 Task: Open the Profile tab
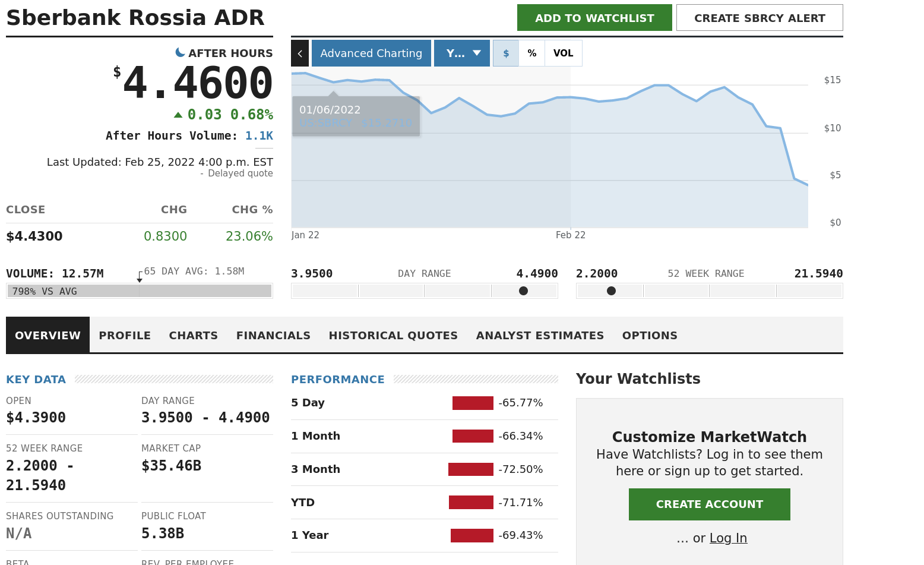[x=125, y=336]
